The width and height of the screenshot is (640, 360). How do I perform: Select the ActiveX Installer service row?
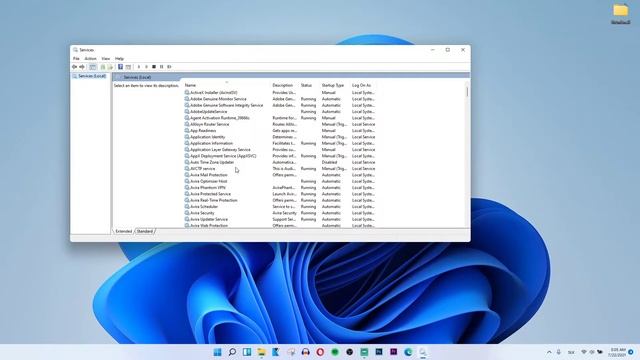280,93
